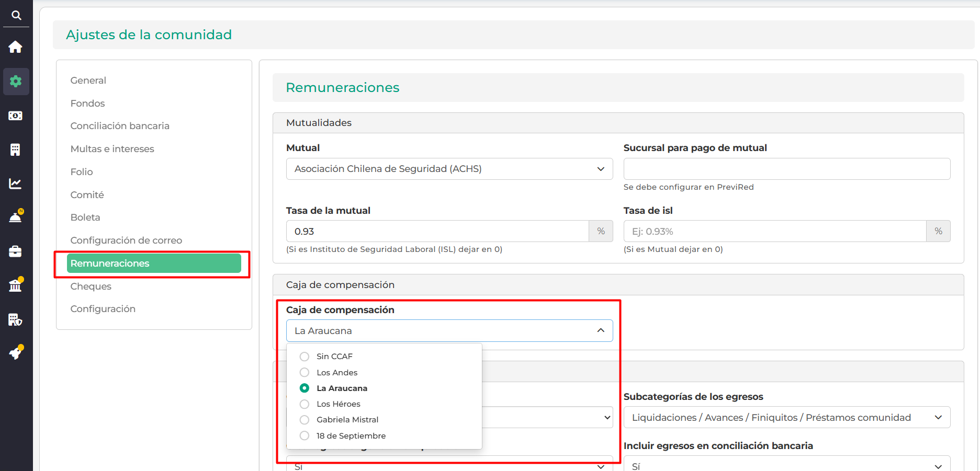Open the Cheques settings section
Viewport: 980px width, 471px height.
(x=91, y=286)
